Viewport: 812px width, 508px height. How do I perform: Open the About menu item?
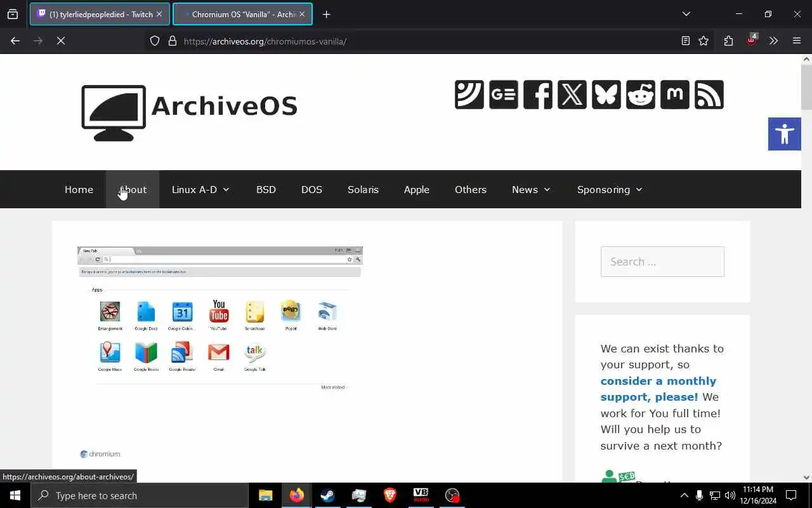click(133, 189)
